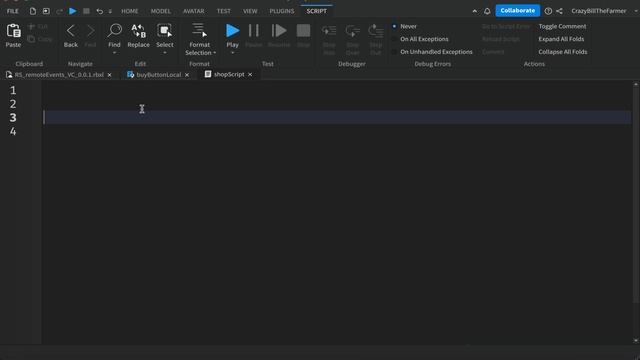Close the buyButtonLocal tab
This screenshot has height=360, width=640.
tap(187, 75)
